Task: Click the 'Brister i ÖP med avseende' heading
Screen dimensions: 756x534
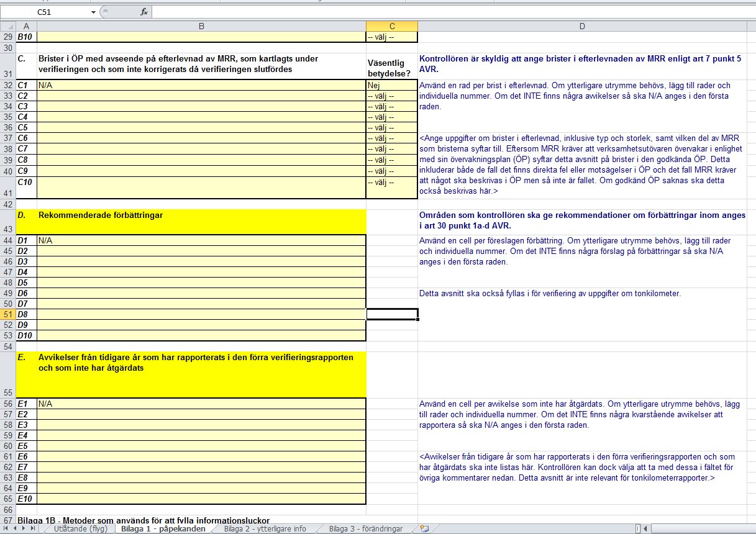Action: pyautogui.click(x=202, y=66)
